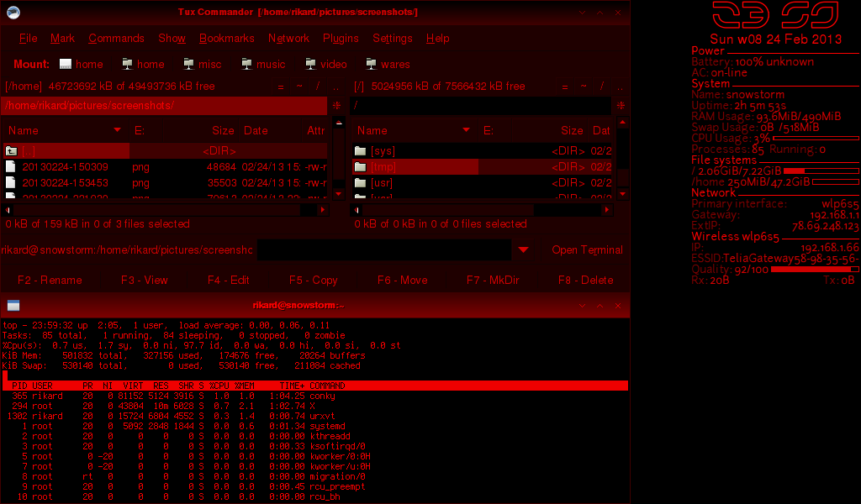Image resolution: width=861 pixels, height=504 pixels.
Task: Open the File menu
Action: click(28, 39)
